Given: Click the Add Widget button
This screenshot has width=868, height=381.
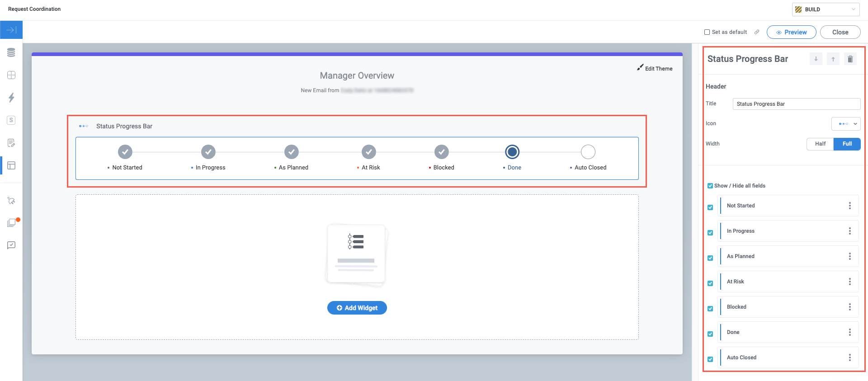Looking at the screenshot, I should [357, 308].
